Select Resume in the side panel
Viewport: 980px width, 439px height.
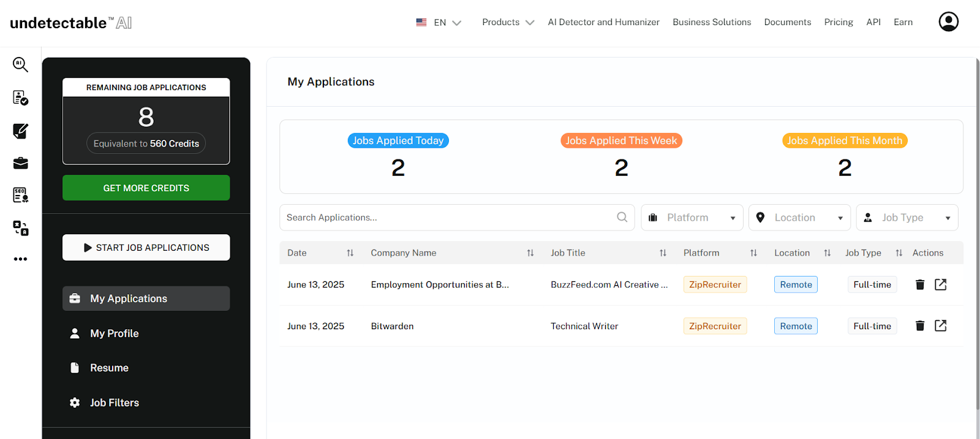[146, 368]
